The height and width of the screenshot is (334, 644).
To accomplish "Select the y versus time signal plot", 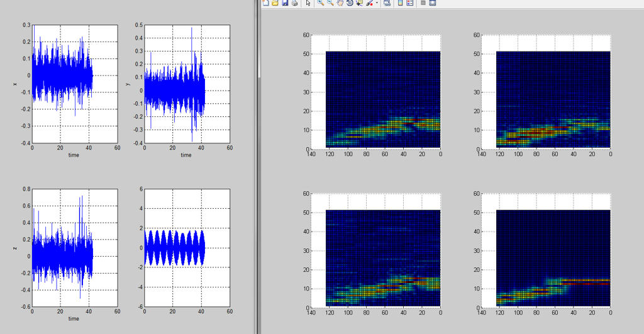I will (x=187, y=84).
